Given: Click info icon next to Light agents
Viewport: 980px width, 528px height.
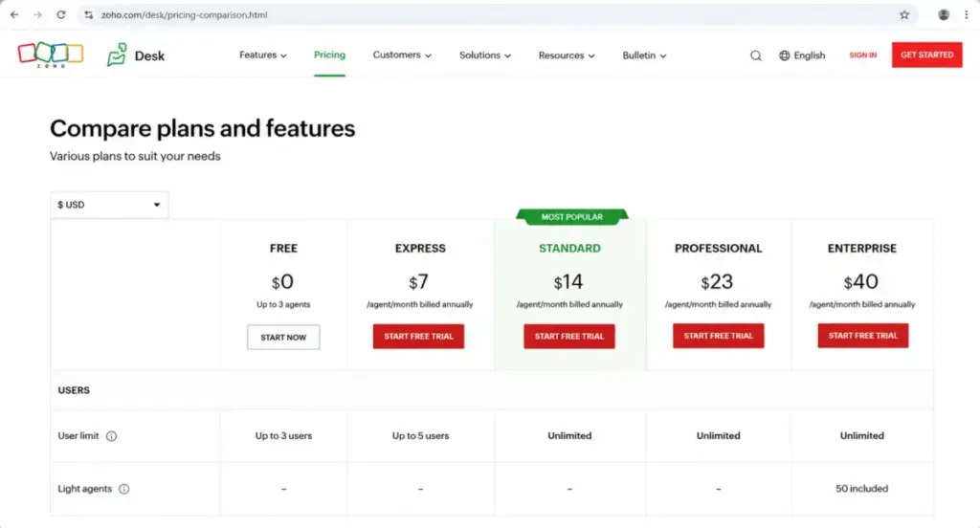Looking at the screenshot, I should tap(123, 489).
